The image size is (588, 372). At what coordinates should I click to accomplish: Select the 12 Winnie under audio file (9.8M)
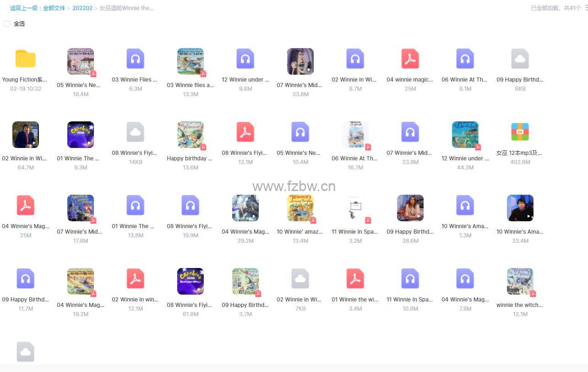point(245,59)
